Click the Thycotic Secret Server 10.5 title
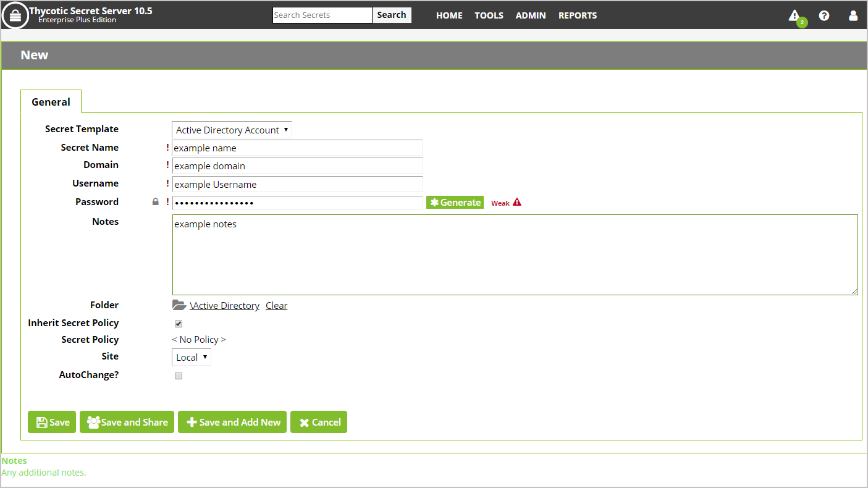This screenshot has height=488, width=868. [x=91, y=11]
